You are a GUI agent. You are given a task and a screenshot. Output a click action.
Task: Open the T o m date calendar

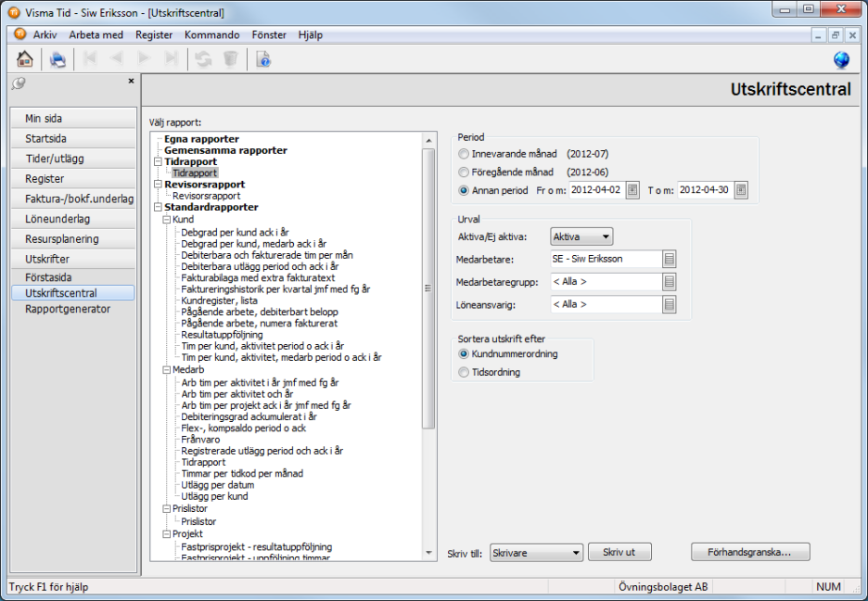coord(741,190)
